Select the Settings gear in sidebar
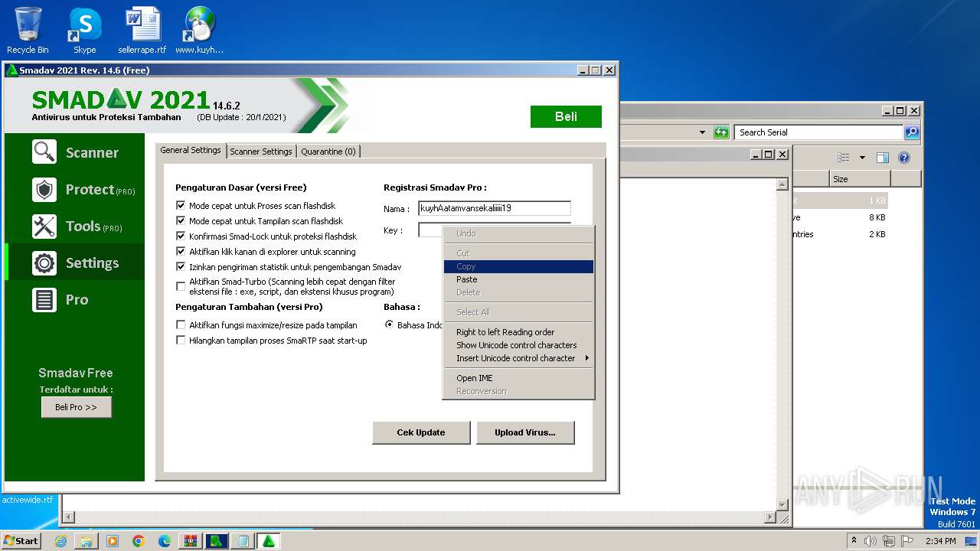 (x=74, y=262)
